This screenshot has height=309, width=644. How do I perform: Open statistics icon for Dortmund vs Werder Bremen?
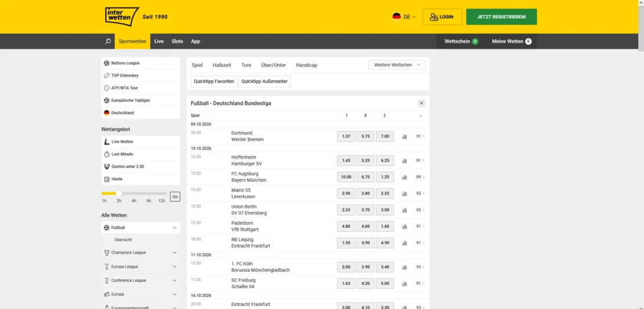404,136
